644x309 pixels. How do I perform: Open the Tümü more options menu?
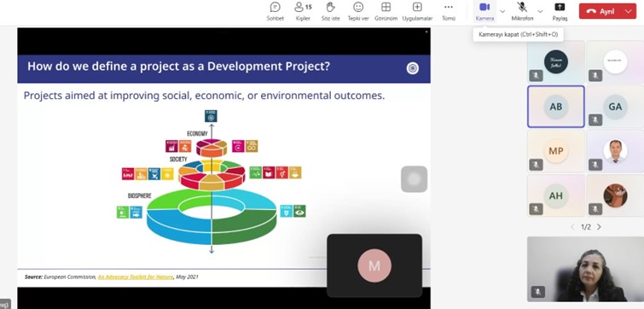pyautogui.click(x=449, y=11)
